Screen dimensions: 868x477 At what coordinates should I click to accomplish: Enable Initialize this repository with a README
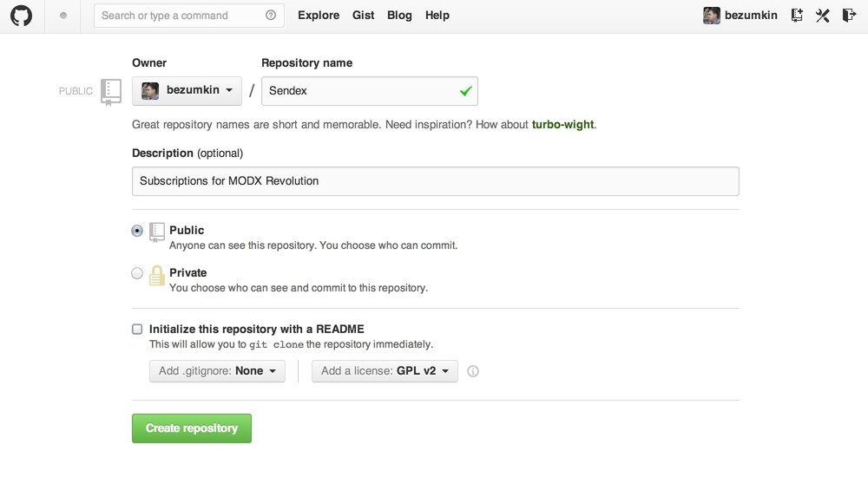[137, 330]
